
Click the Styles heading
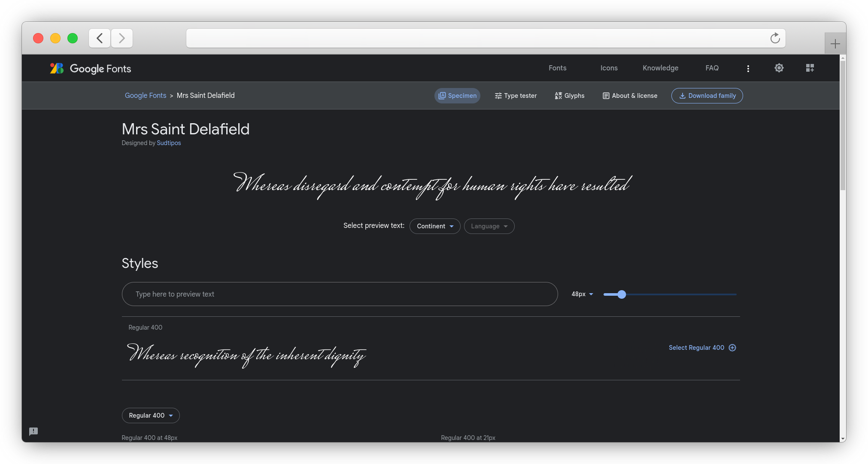pyautogui.click(x=140, y=263)
